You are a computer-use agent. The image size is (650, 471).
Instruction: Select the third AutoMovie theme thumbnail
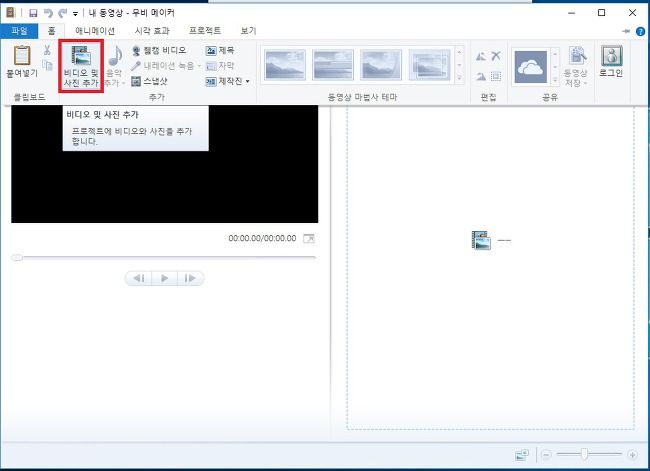[x=381, y=64]
